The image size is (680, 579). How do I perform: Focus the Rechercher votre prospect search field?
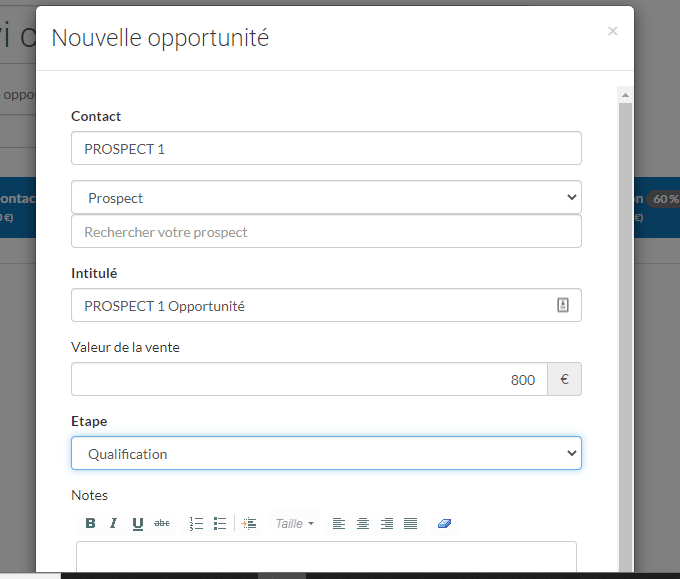click(x=326, y=232)
